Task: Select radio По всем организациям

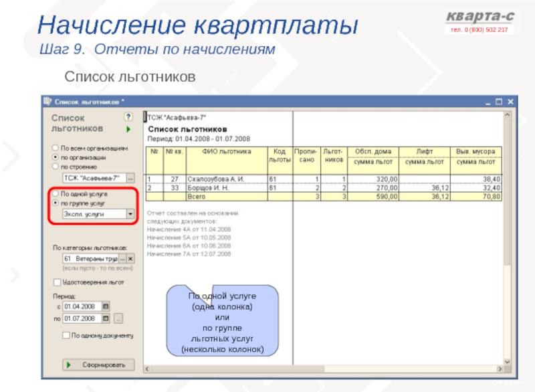Action: [x=56, y=148]
